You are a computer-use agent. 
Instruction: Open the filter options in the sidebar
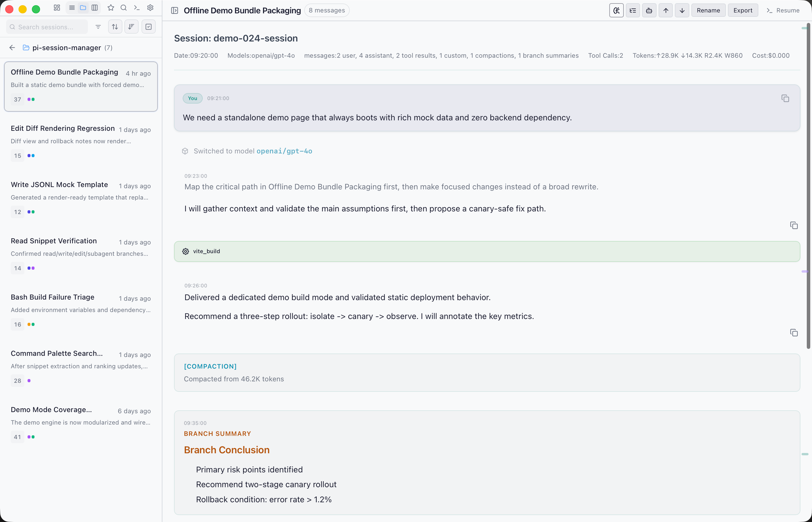pos(98,26)
